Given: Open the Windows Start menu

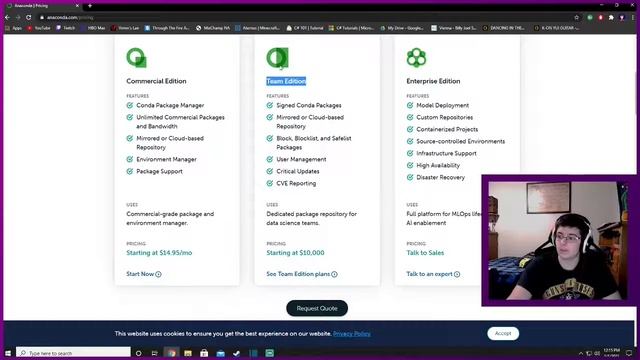Looking at the screenshot, I should coord(8,353).
